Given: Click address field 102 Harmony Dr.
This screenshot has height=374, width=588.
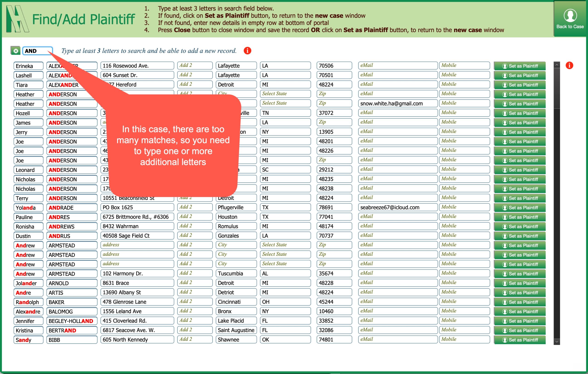Looking at the screenshot, I should tap(137, 273).
